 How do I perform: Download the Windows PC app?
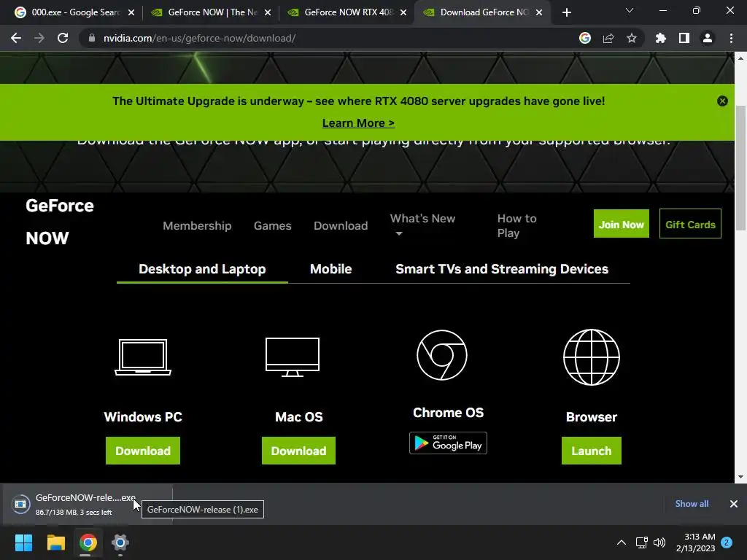pyautogui.click(x=143, y=451)
